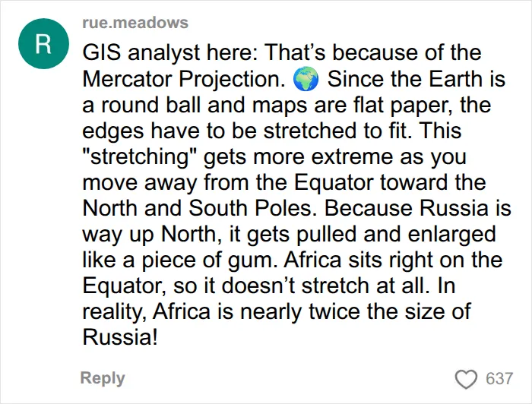The width and height of the screenshot is (532, 404).
Task: Click "North and South Poles" text
Action: pos(197,208)
